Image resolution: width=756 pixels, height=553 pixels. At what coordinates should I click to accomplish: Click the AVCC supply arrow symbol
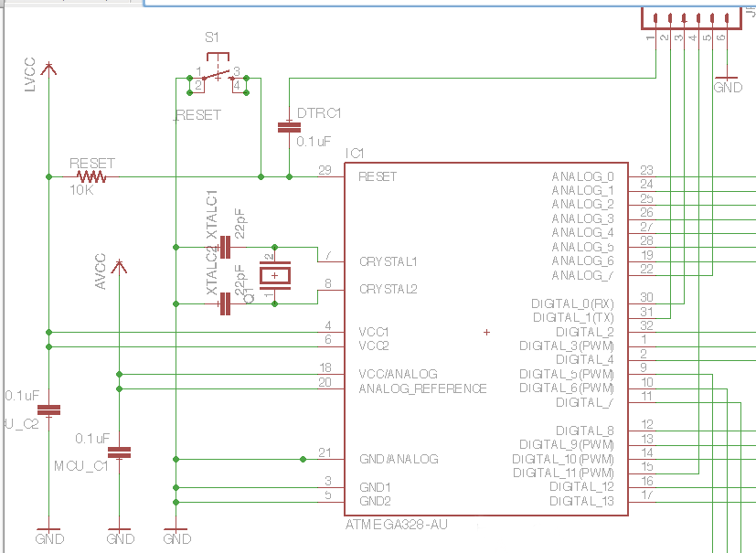coord(119,267)
